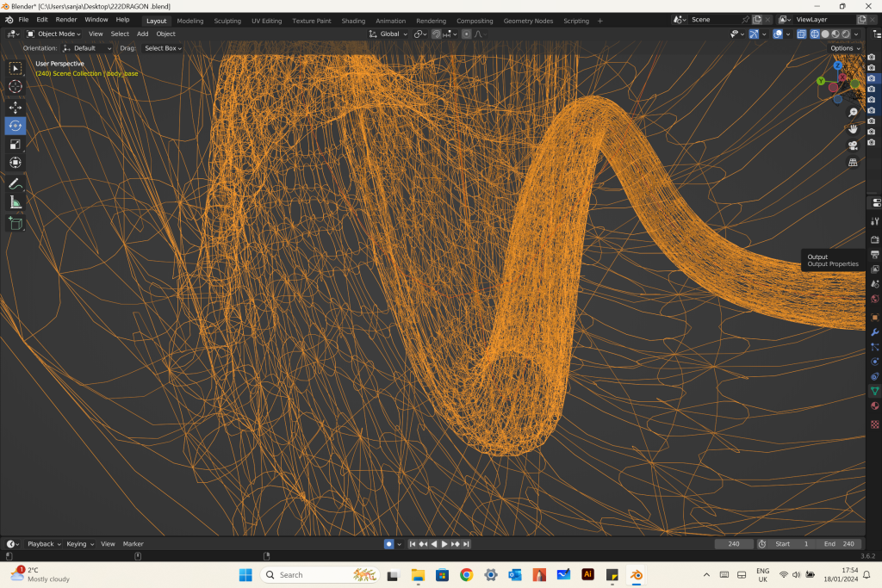The image size is (882, 588).
Task: Click the Z axis on navigation gizmo
Action: (837, 65)
